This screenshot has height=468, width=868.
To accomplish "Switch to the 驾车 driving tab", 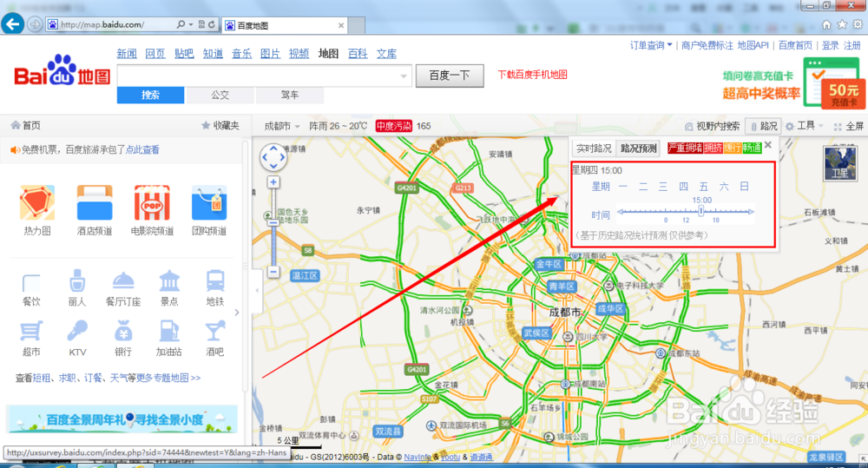I will coord(290,96).
